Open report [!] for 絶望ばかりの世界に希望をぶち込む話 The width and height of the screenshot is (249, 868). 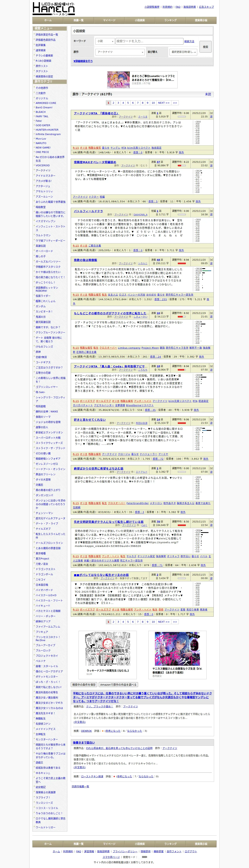(x=211, y=468)
